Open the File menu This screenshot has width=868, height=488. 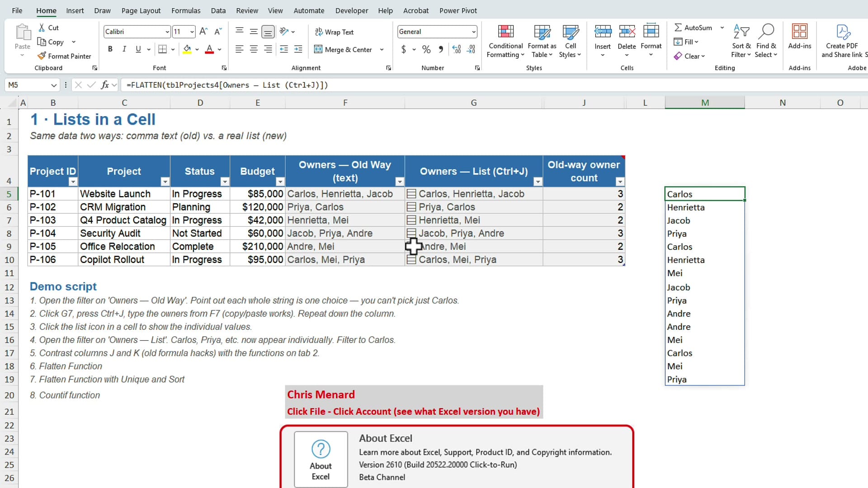pos(17,10)
